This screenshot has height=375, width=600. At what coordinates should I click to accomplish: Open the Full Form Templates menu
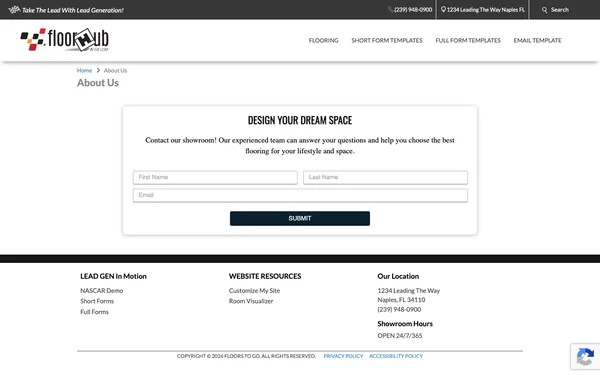tap(468, 40)
